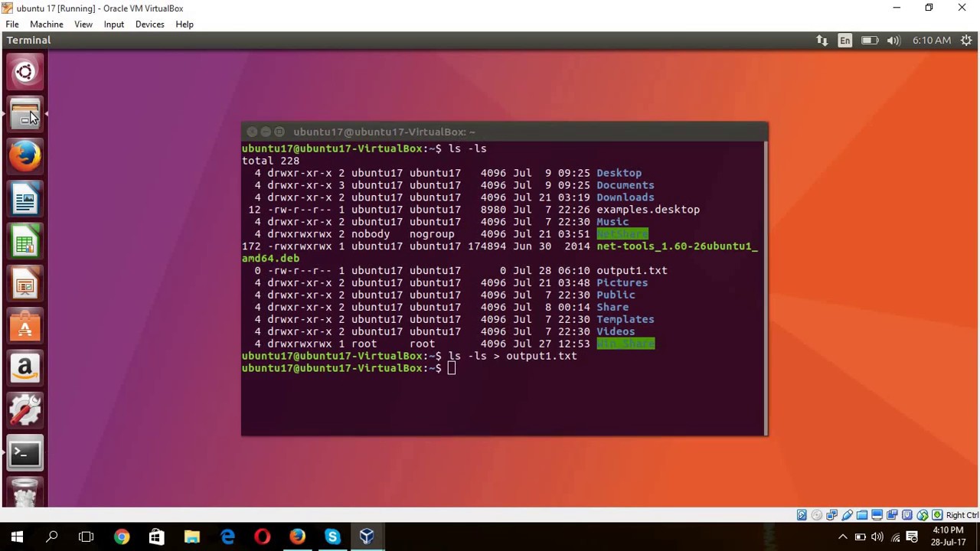Click VirtualBox USB devices status icon
980x551 pixels.
pyautogui.click(x=847, y=515)
